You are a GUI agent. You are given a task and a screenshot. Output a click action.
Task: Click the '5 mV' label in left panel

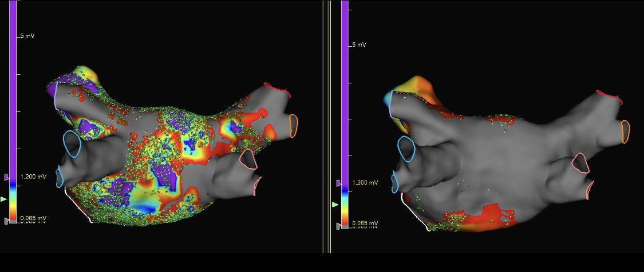tap(27, 36)
